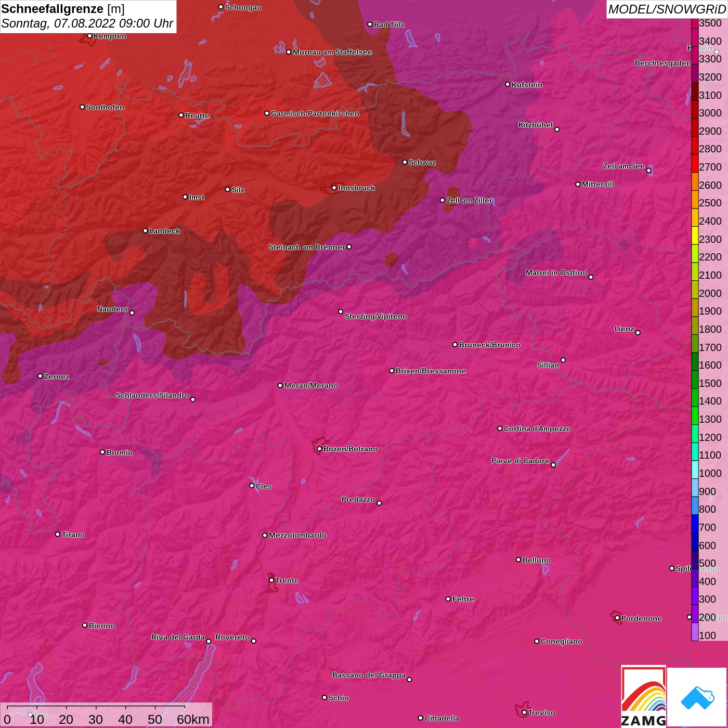Click the Tirano marker dot
This screenshot has width=728, height=728.
(58, 535)
